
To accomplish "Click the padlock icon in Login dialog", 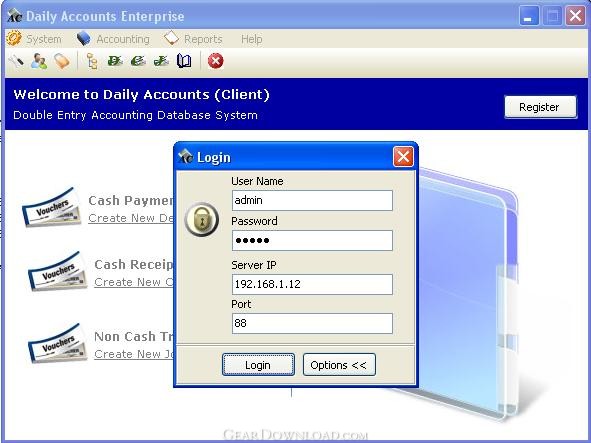I will pos(202,219).
